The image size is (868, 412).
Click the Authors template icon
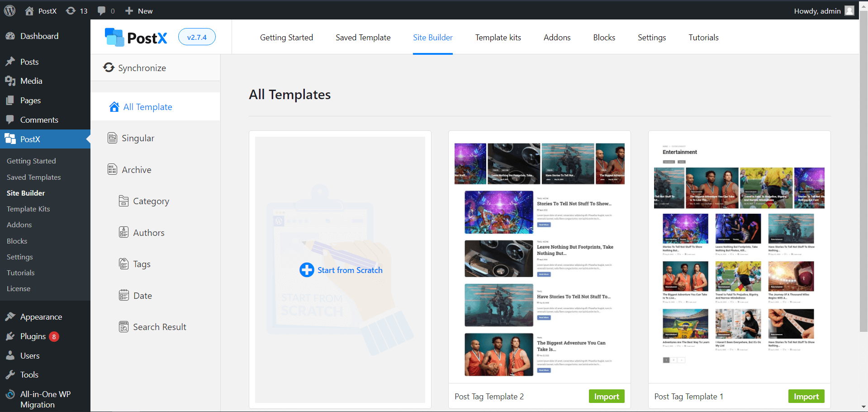[123, 232]
